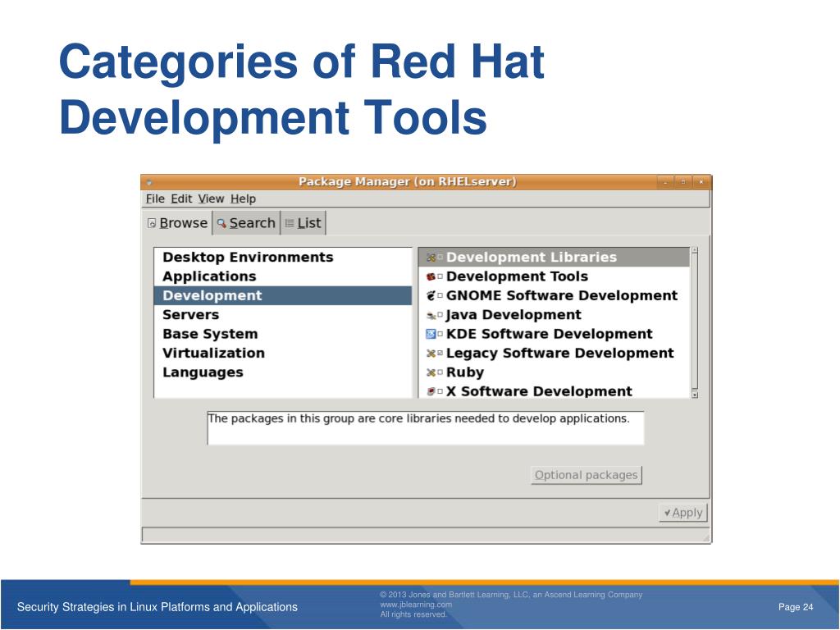The width and height of the screenshot is (840, 630).
Task: Select the X Software Development label
Action: [x=539, y=391]
